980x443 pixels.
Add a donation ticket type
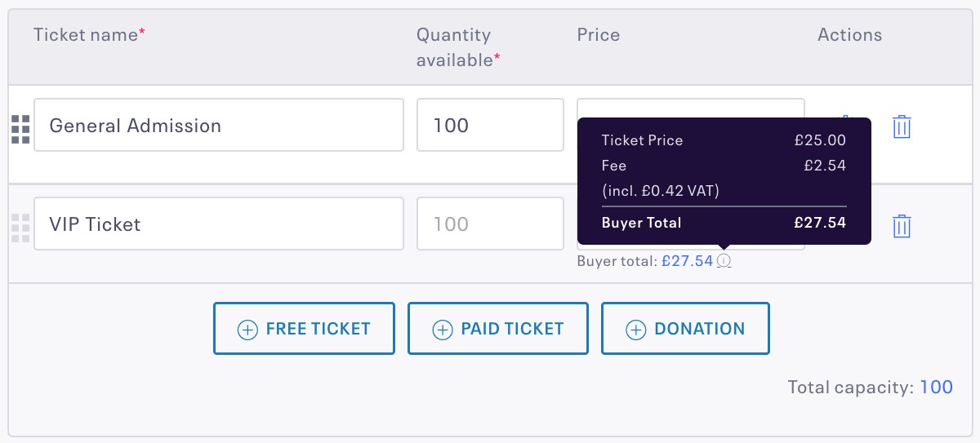[685, 329]
